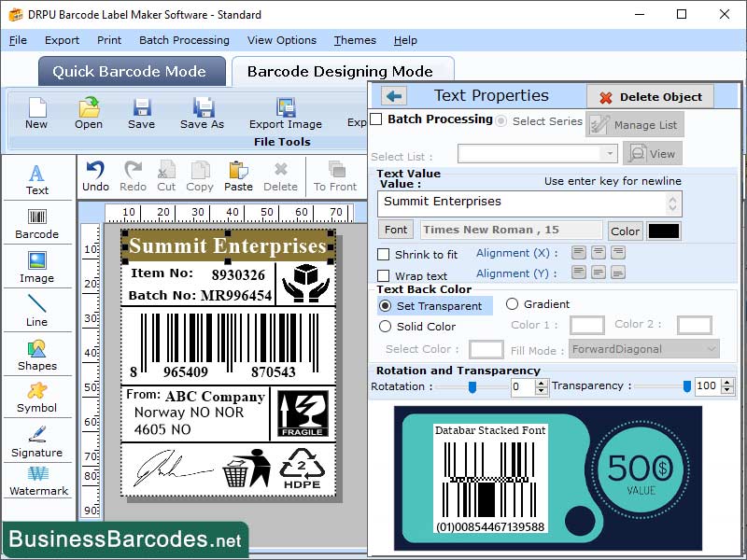Select the Barcode tool
This screenshot has height=560, width=747.
coord(37,224)
